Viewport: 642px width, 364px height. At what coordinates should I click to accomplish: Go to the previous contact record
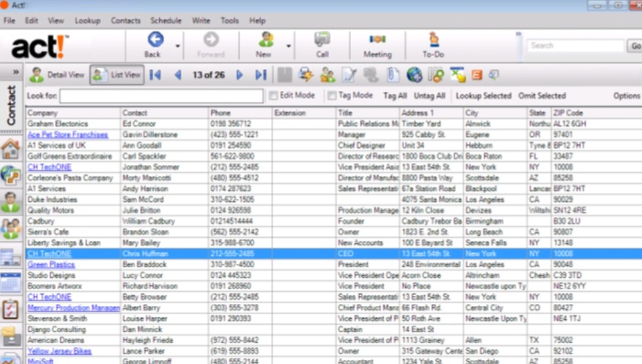(178, 75)
